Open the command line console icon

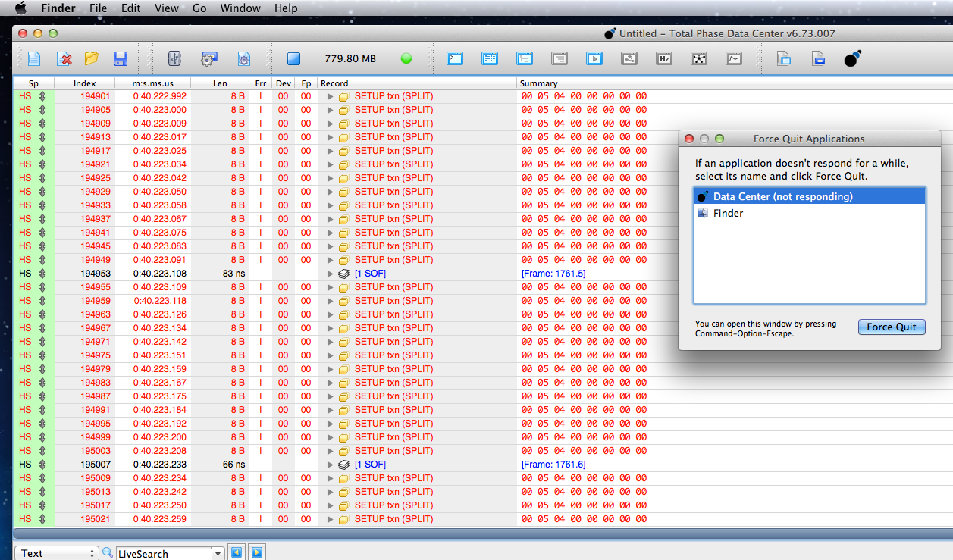point(455,58)
